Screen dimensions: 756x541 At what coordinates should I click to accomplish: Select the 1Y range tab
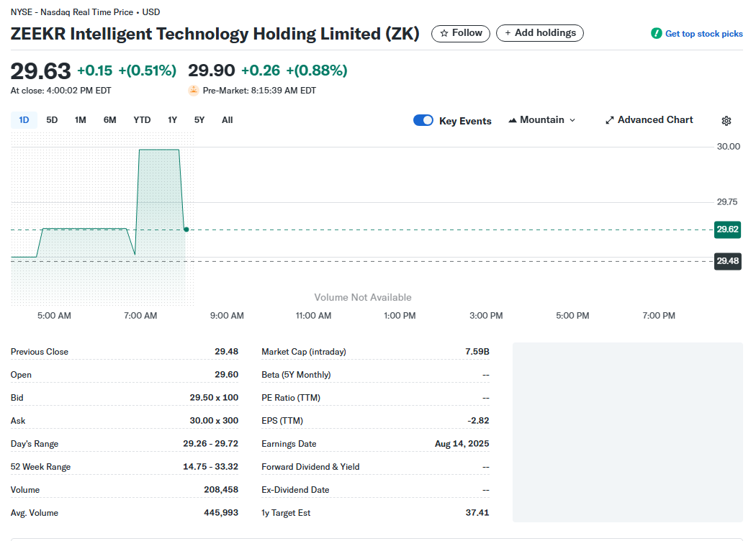(173, 120)
